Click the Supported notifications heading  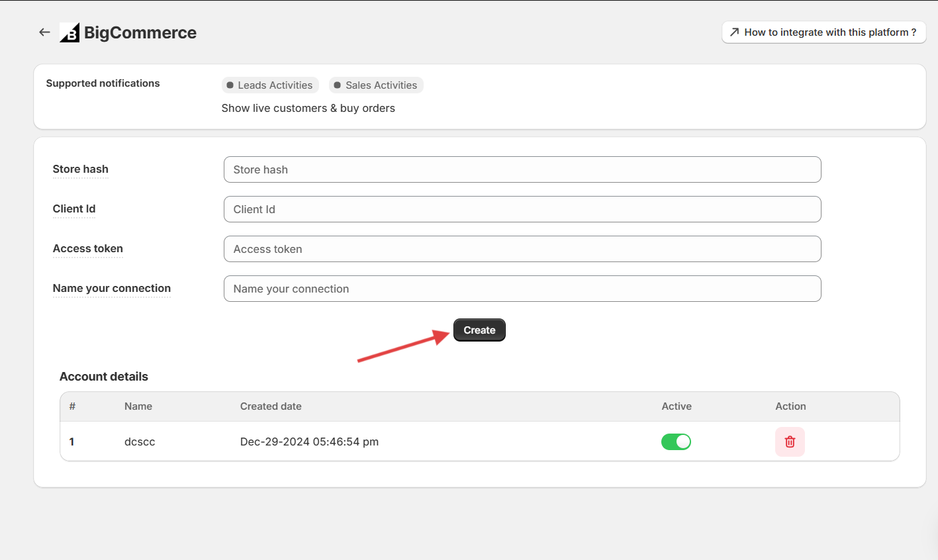pyautogui.click(x=103, y=83)
